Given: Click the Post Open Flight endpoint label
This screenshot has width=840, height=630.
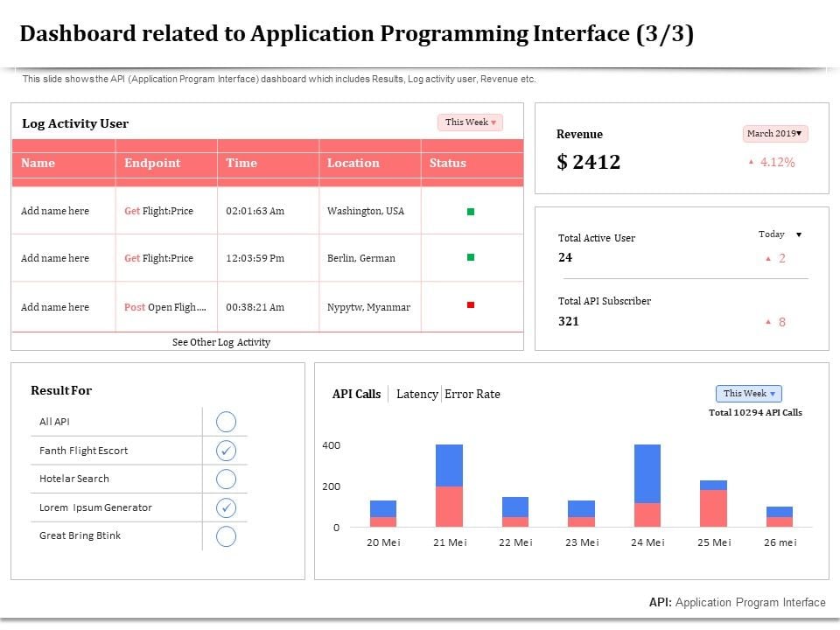Looking at the screenshot, I should [x=165, y=307].
